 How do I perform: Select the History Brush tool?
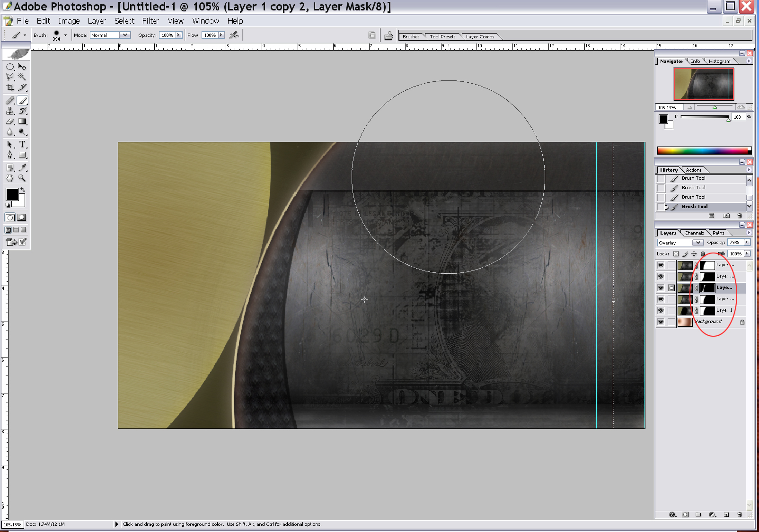click(x=22, y=111)
